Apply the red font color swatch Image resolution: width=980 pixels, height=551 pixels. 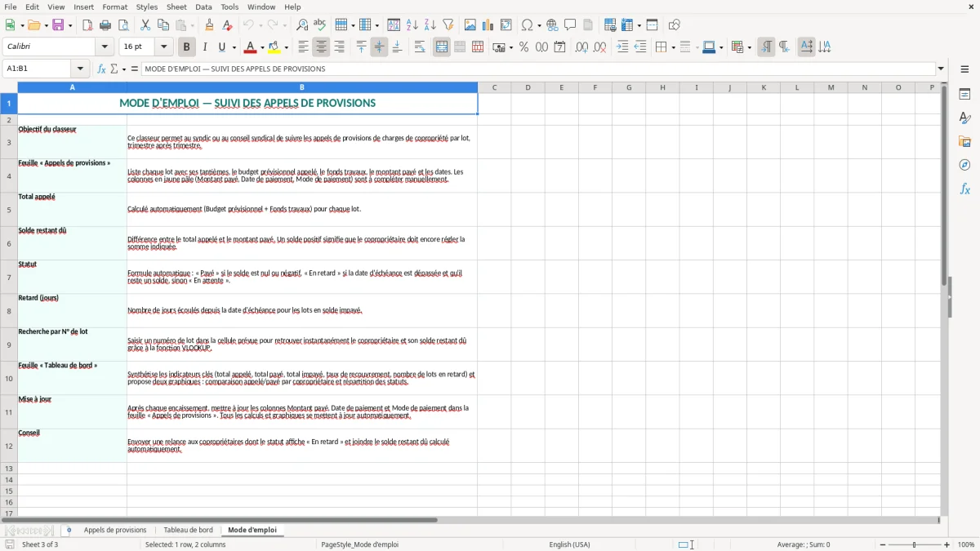(251, 47)
